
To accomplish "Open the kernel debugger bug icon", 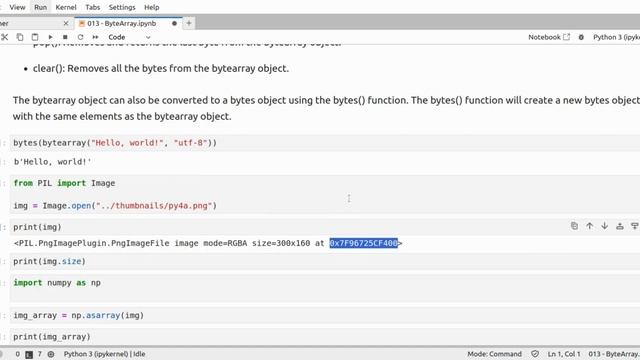I will pos(581,37).
